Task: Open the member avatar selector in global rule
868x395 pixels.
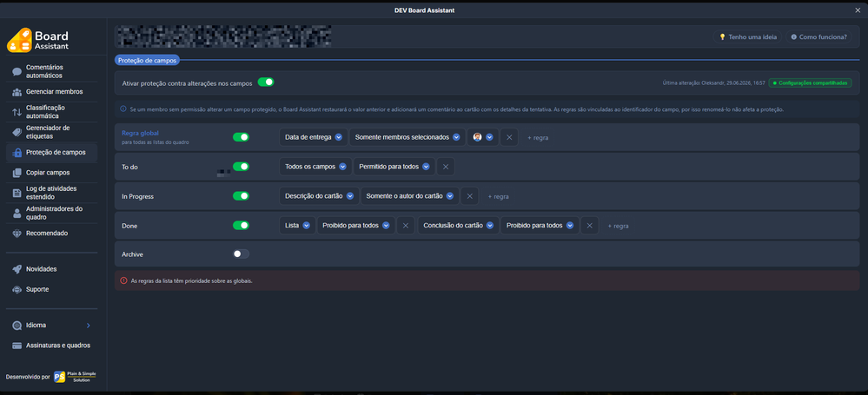Action: [x=483, y=137]
